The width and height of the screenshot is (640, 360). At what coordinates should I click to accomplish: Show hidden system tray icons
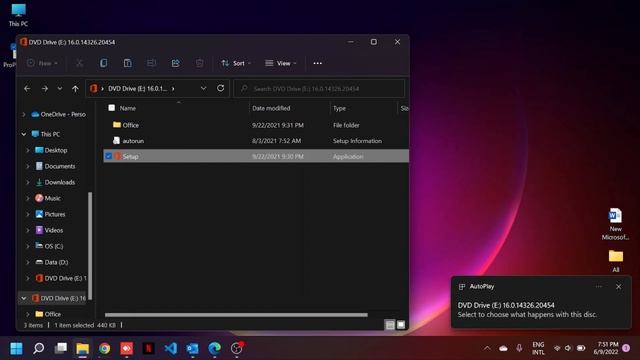[487, 348]
